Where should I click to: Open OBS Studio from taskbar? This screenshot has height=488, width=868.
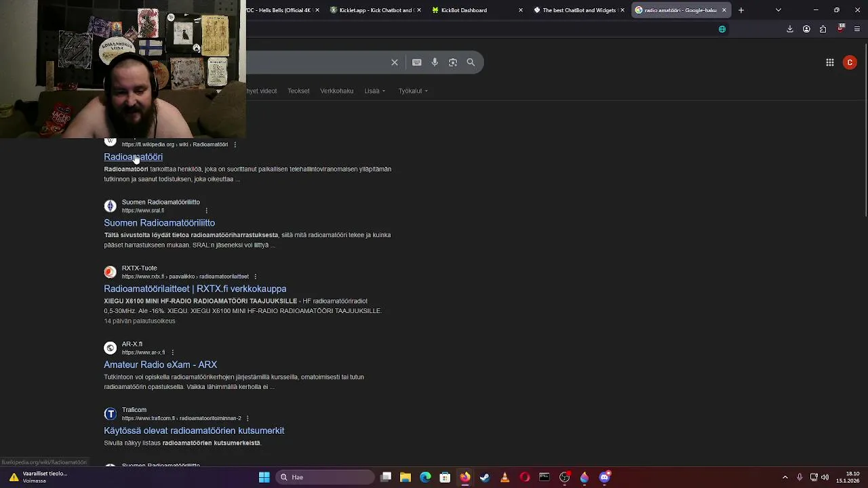pyautogui.click(x=564, y=477)
